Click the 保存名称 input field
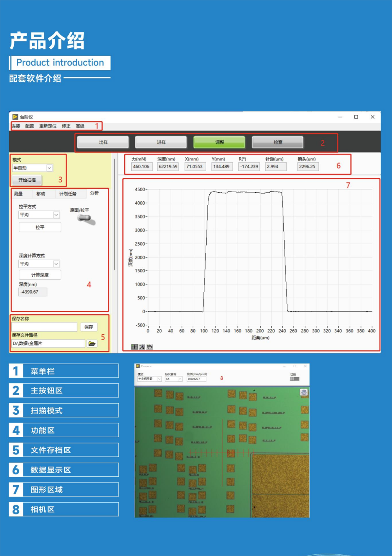 44,327
